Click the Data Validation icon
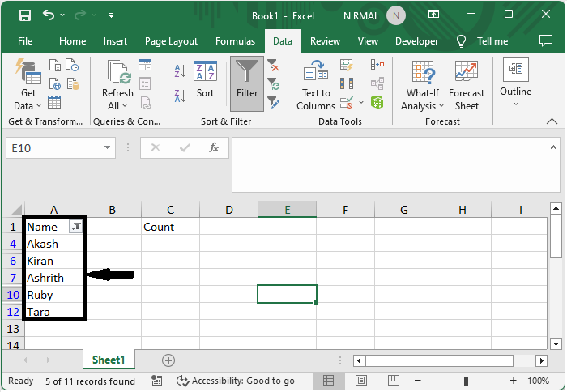Screen dimensions: 567x392 347,102
